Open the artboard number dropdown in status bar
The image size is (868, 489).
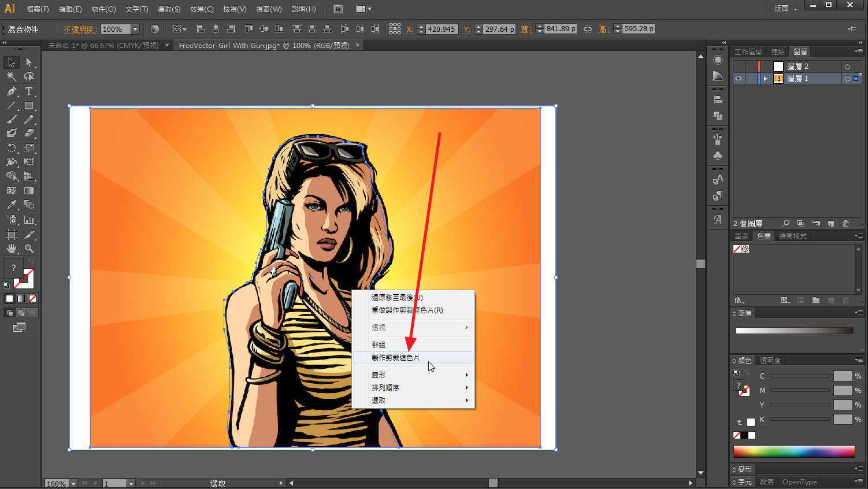click(131, 483)
